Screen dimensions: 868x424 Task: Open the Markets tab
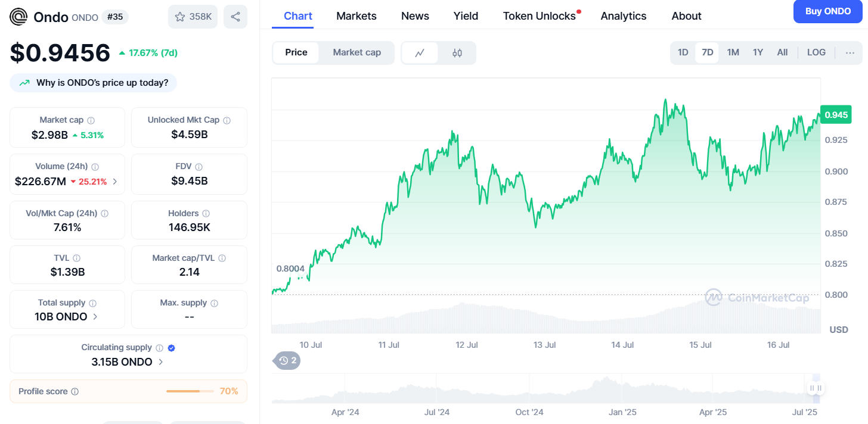tap(356, 16)
